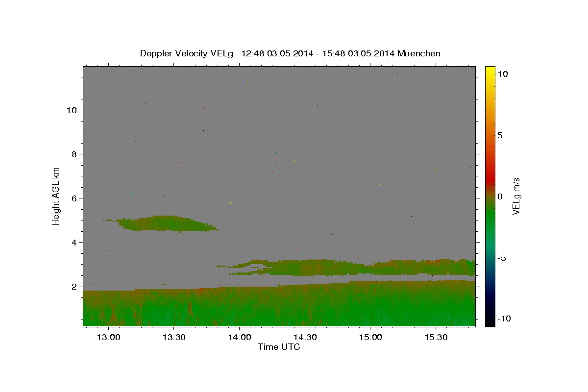The height and width of the screenshot is (392, 588).
Task: Click the 13:30 time tick label
Action: click(173, 338)
